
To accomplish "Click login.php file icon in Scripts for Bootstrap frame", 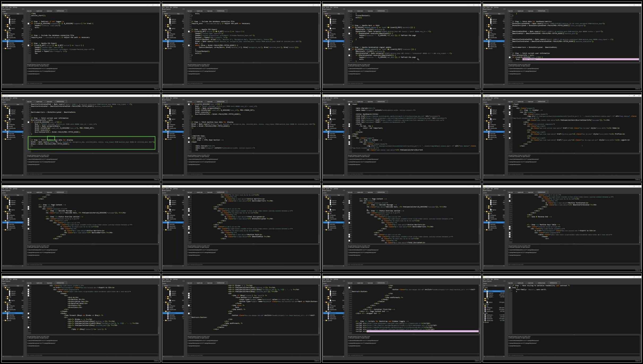I will pos(329,315).
